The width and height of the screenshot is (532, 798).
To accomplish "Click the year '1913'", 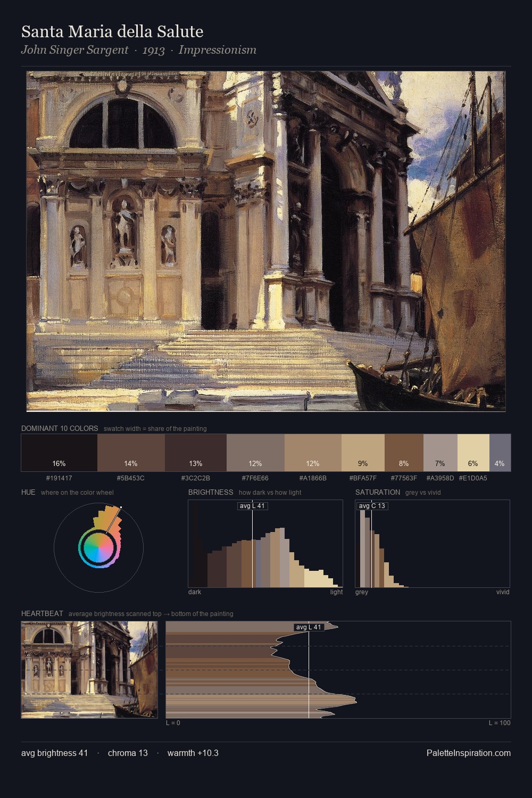I will coord(153,50).
